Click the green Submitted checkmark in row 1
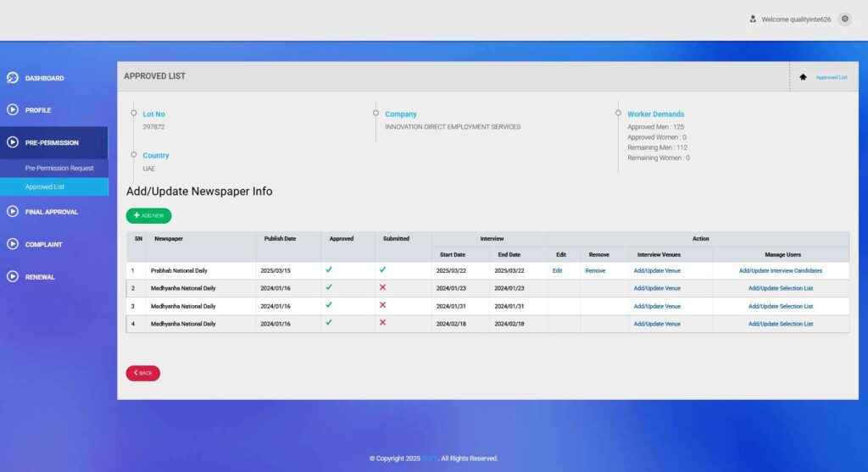 tap(382, 269)
